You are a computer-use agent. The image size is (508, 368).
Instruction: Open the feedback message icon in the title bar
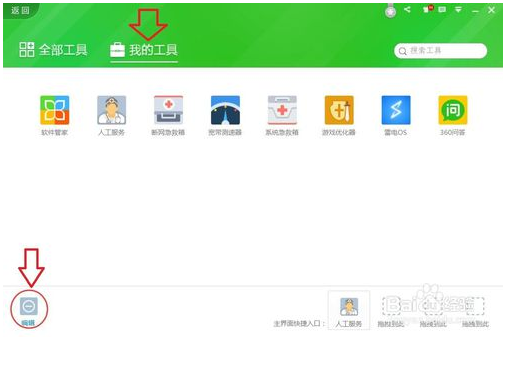tap(442, 10)
